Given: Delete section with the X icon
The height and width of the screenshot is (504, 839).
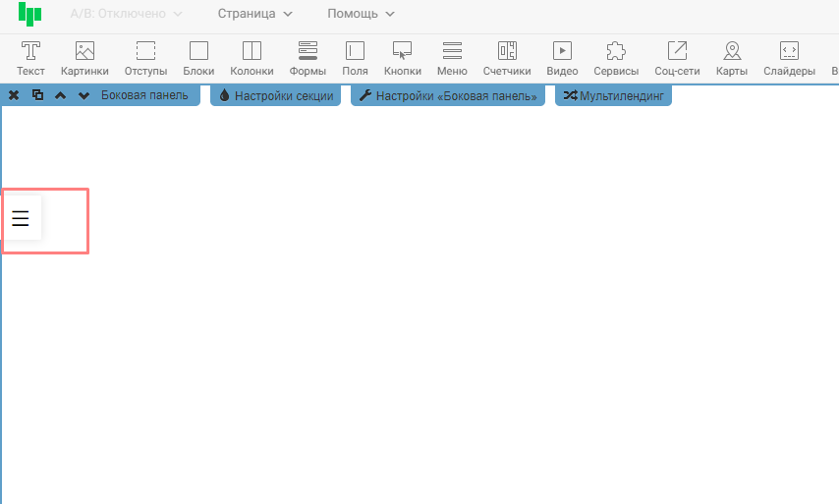Looking at the screenshot, I should 14,95.
